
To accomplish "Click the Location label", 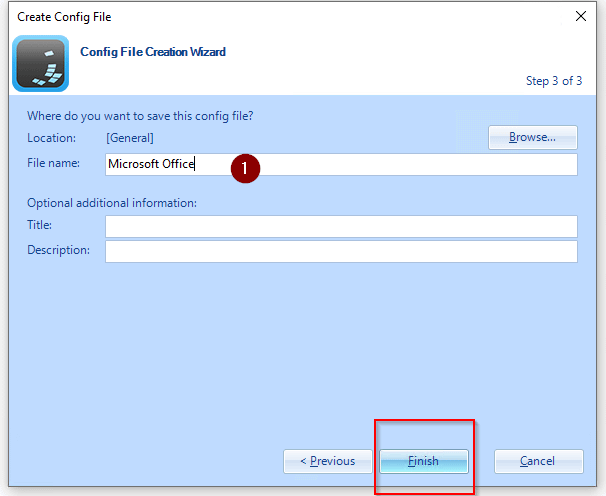I will pos(51,138).
